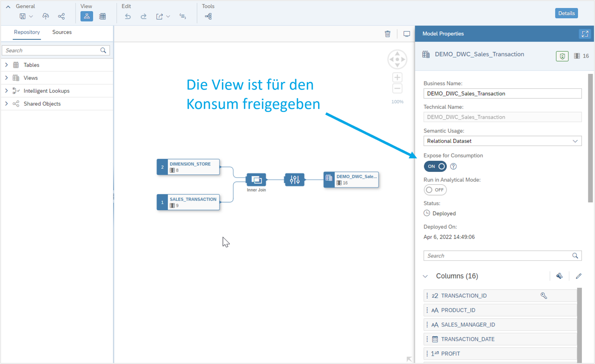Image resolution: width=595 pixels, height=364 pixels.
Task: Open the Repository tab
Action: point(27,32)
